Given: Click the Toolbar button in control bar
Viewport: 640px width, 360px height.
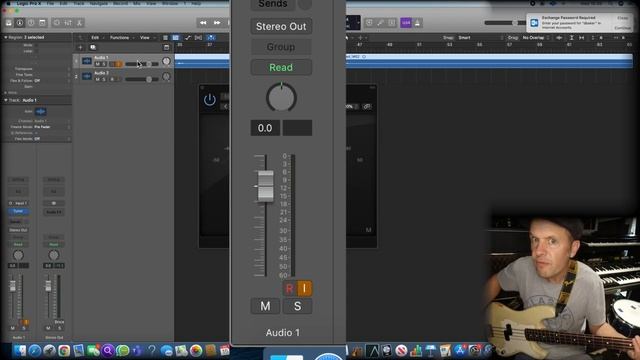Looking at the screenshot, I should coord(42,23).
